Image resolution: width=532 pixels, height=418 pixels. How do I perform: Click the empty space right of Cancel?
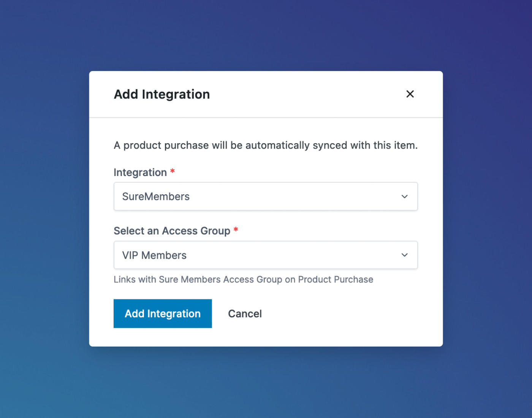[x=342, y=313]
